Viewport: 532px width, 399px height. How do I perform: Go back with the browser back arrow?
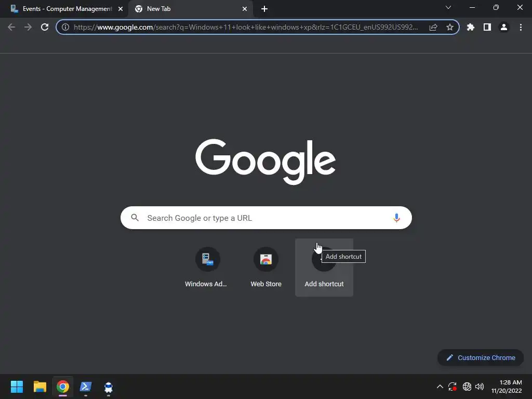(11, 27)
